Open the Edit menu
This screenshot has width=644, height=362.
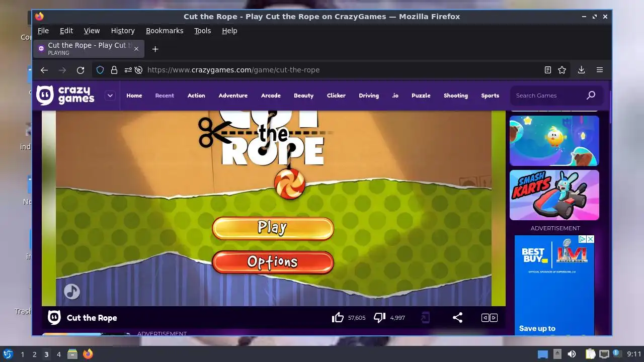66,31
